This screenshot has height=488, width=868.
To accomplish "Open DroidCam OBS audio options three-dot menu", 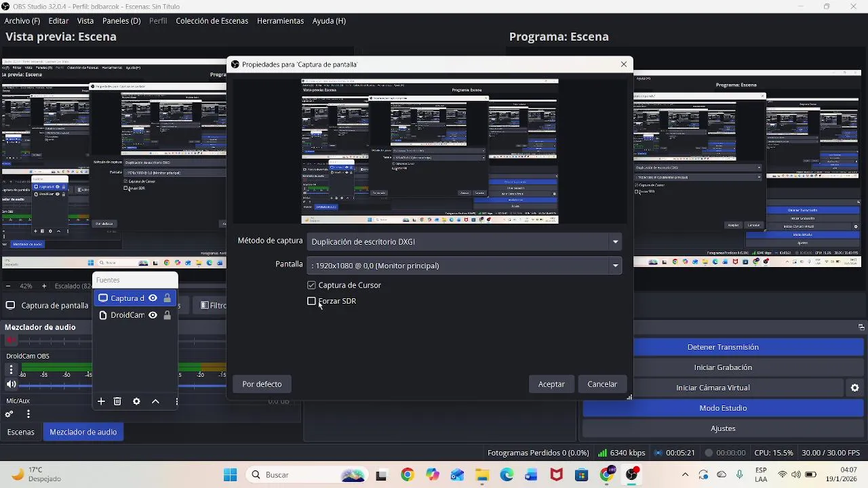I will click(11, 370).
